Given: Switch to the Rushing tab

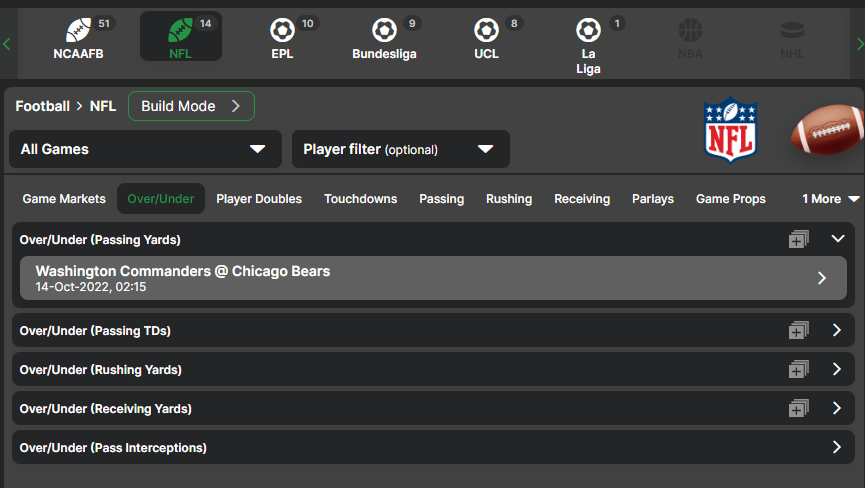Looking at the screenshot, I should (x=509, y=199).
